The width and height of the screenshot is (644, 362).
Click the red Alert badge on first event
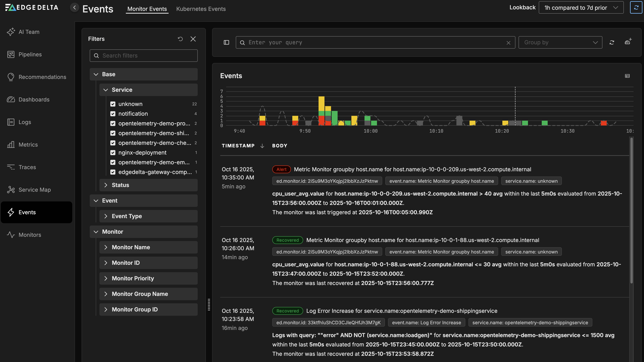(x=281, y=169)
